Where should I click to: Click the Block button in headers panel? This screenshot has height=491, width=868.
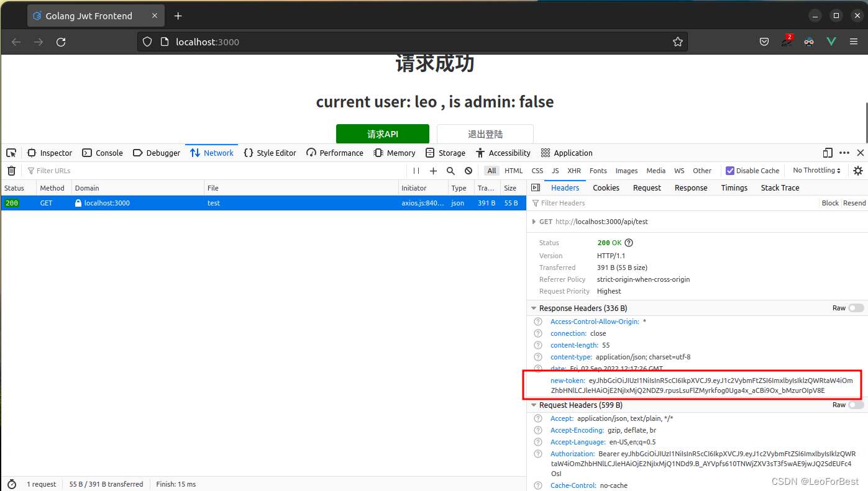830,203
